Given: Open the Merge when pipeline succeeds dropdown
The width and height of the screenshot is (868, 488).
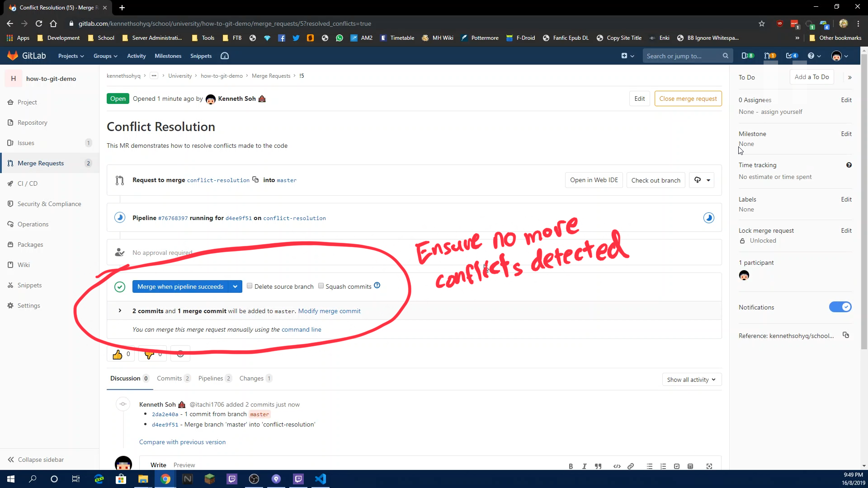Looking at the screenshot, I should pos(235,286).
